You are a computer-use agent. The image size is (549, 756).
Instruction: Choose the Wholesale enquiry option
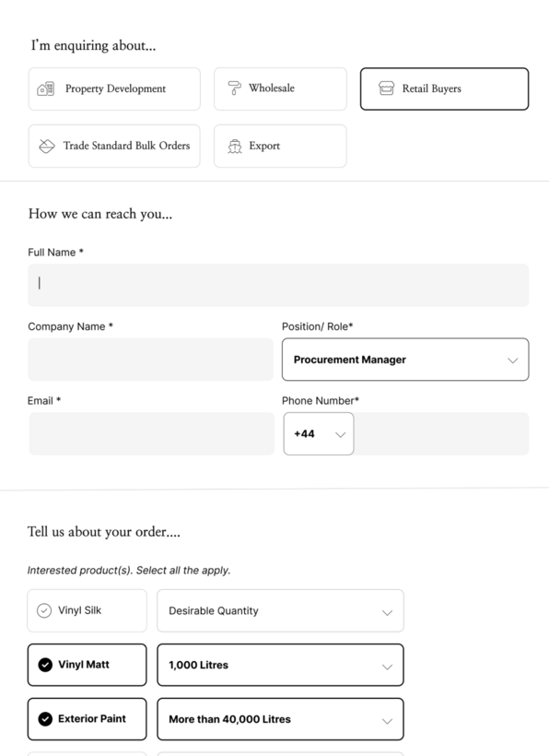coord(280,89)
